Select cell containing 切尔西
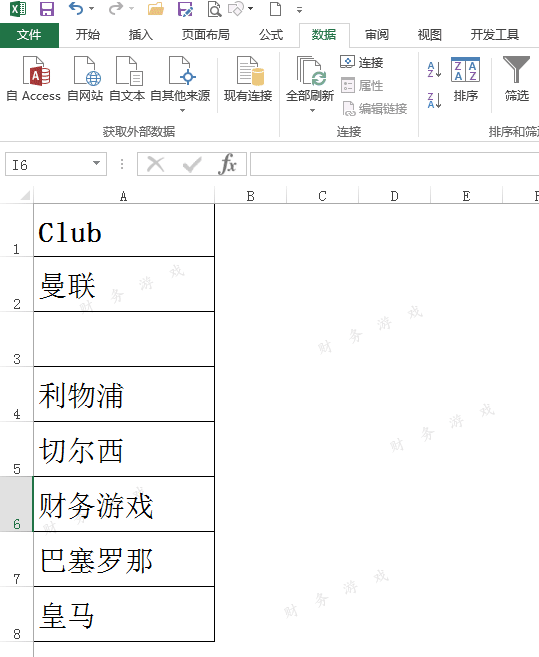The width and height of the screenshot is (539, 657). [124, 449]
